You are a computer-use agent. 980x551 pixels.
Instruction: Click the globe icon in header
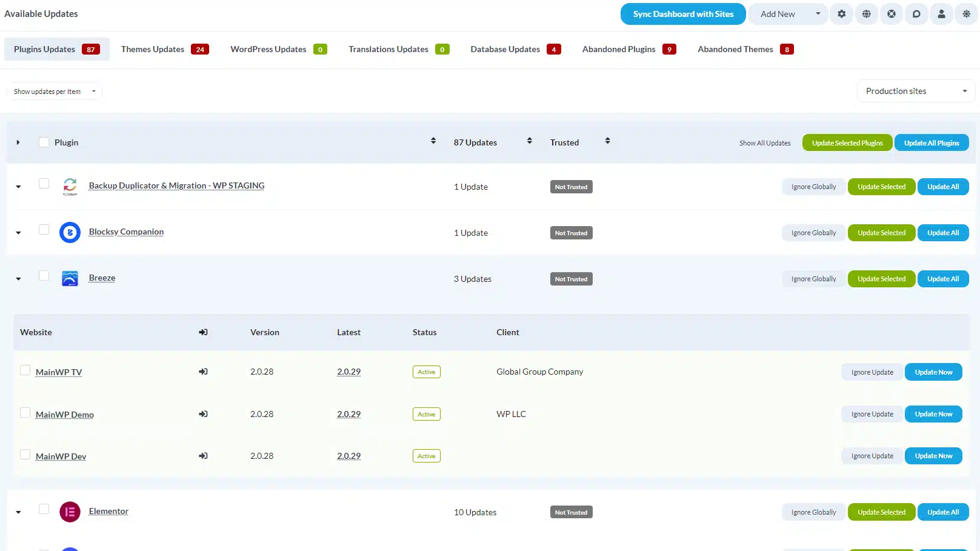click(x=866, y=14)
